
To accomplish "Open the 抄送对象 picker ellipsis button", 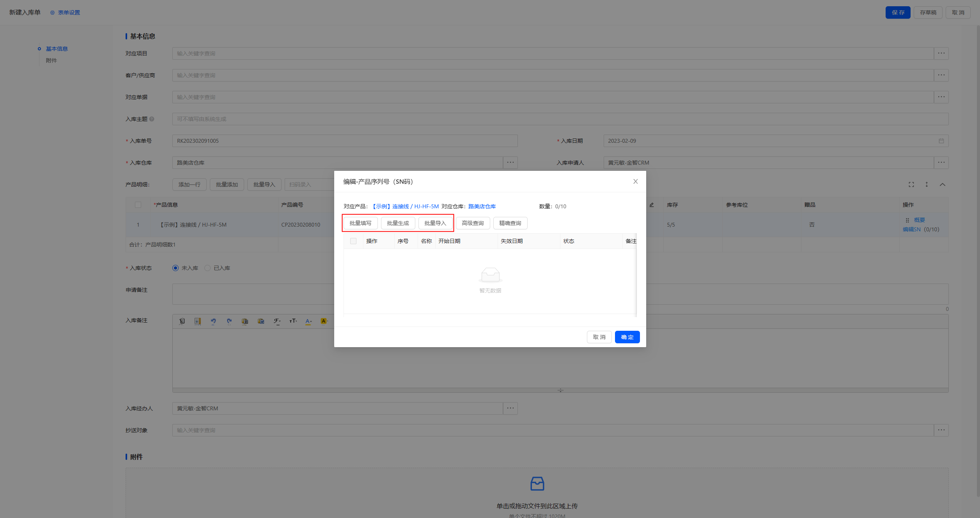I will pos(941,430).
